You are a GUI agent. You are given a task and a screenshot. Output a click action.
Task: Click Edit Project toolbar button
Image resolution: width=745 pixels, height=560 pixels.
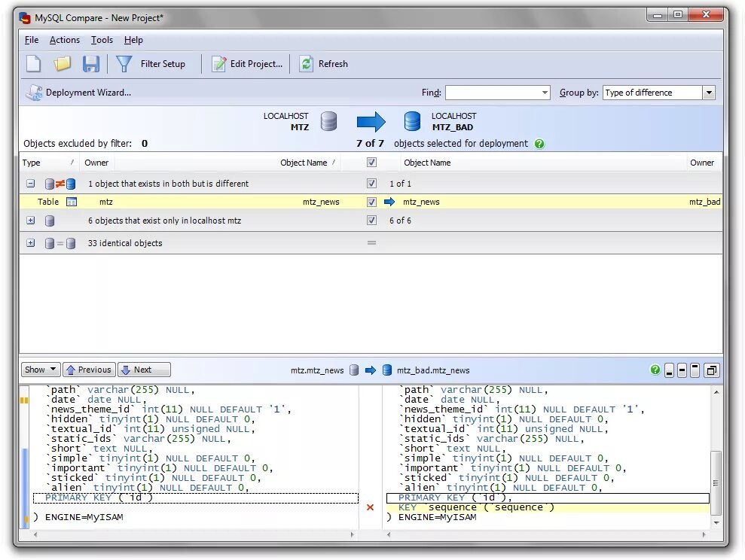[247, 63]
